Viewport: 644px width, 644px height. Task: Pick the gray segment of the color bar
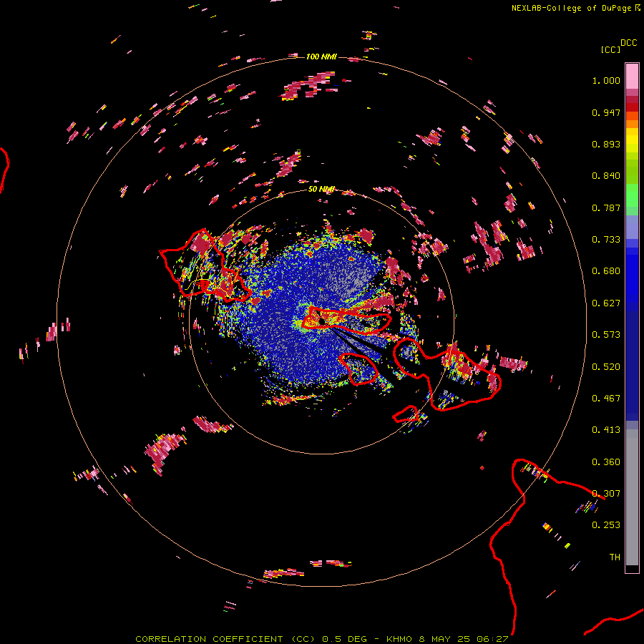pos(632,497)
